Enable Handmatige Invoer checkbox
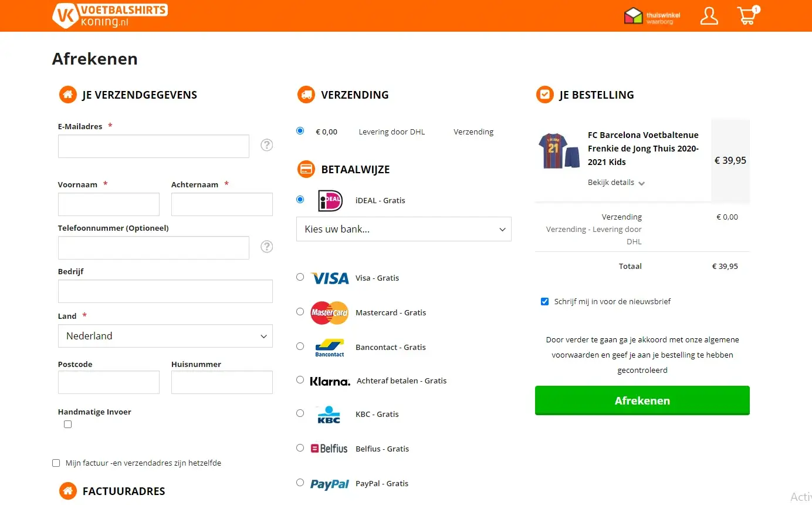Image resolution: width=812 pixels, height=505 pixels. pyautogui.click(x=67, y=424)
